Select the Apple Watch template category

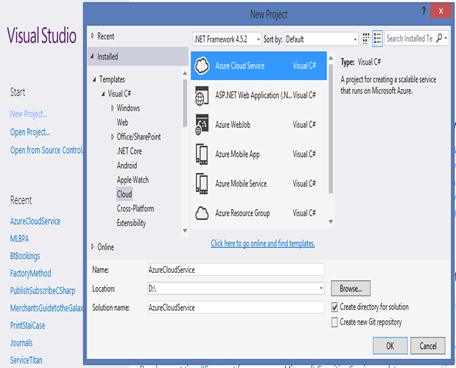[133, 180]
